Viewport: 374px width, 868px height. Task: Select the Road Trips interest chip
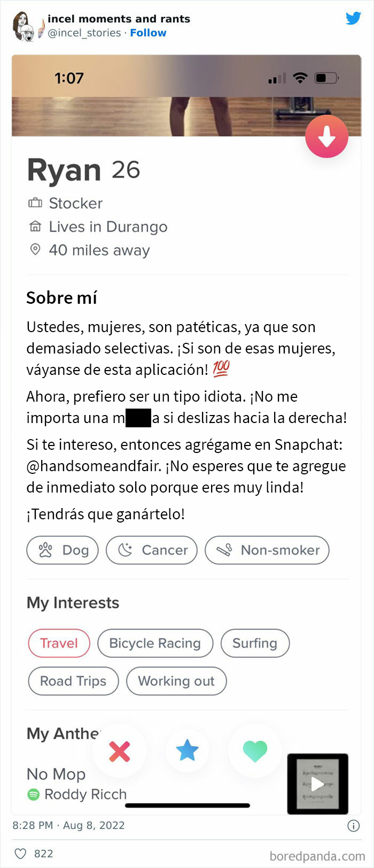click(x=73, y=681)
